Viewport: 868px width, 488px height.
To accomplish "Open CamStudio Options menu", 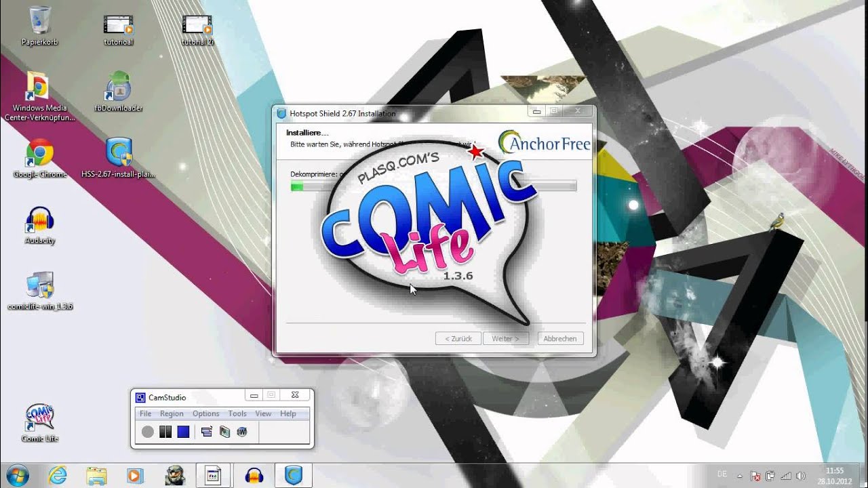I will [205, 413].
